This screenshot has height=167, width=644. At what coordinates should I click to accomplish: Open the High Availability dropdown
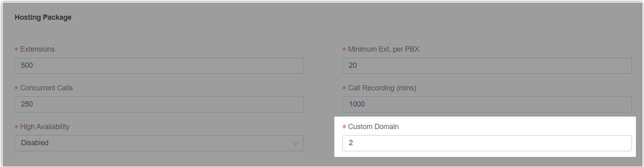coord(159,143)
